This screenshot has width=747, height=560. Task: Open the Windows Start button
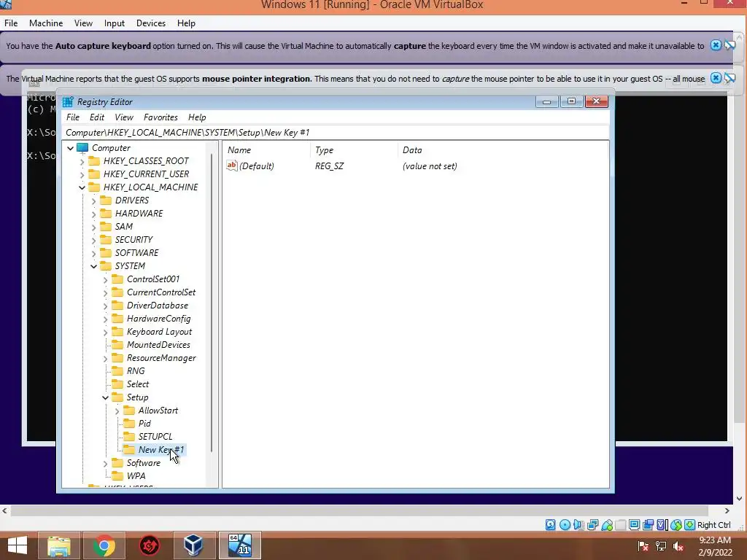[x=18, y=545]
